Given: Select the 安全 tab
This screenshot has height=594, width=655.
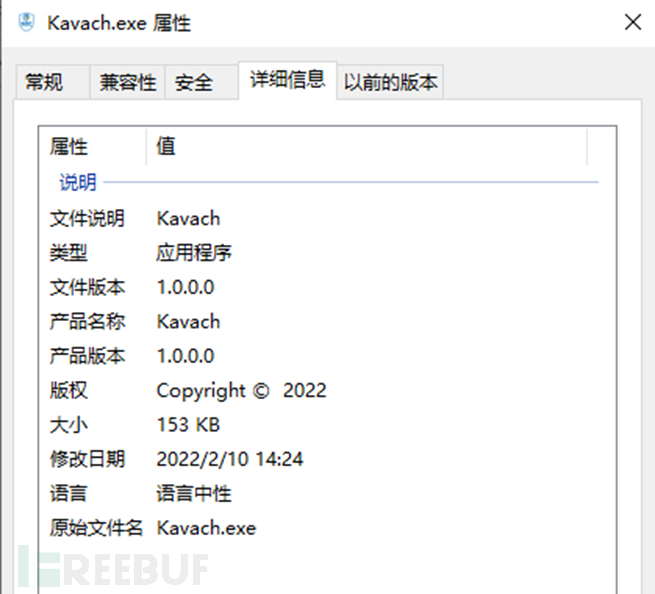Looking at the screenshot, I should click(x=201, y=82).
